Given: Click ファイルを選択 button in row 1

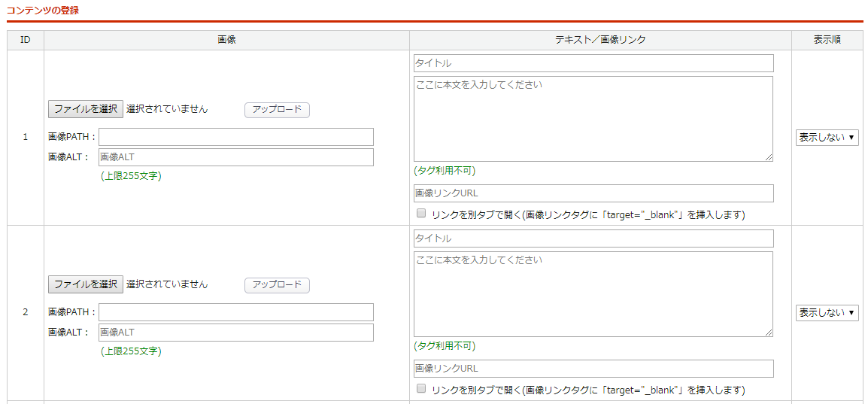Looking at the screenshot, I should (86, 109).
